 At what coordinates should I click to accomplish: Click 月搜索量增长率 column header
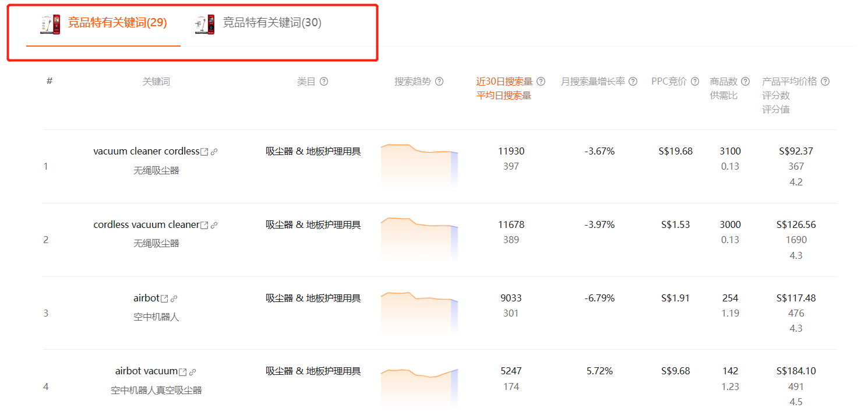click(593, 82)
